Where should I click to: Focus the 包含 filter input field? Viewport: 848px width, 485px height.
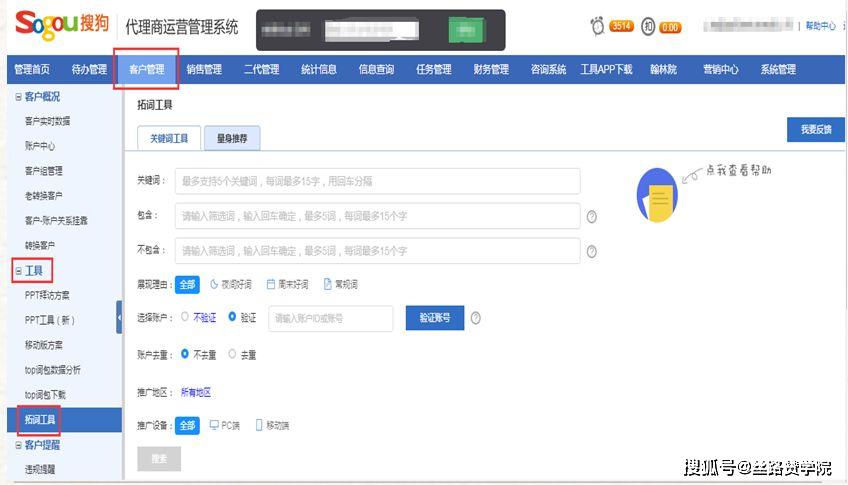pyautogui.click(x=377, y=216)
